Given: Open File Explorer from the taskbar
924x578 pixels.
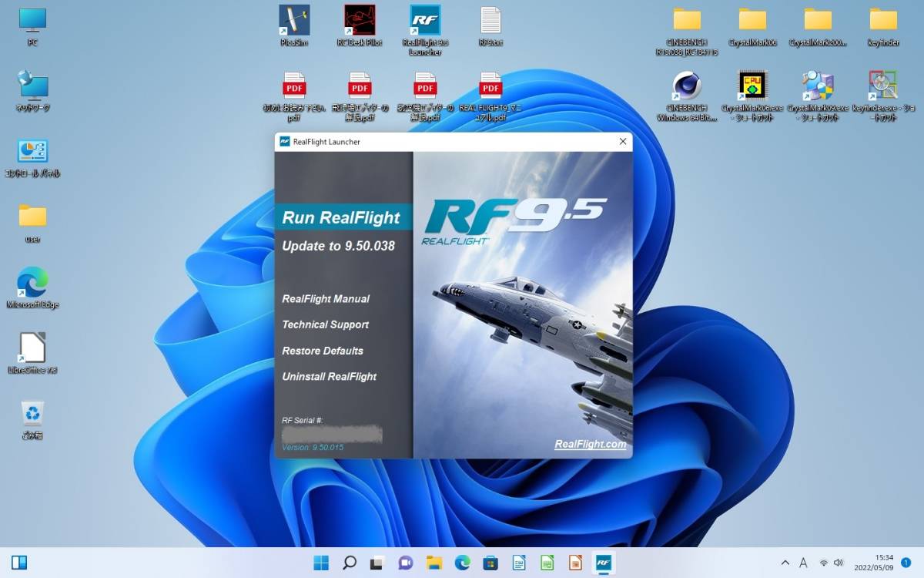Looking at the screenshot, I should [434, 563].
